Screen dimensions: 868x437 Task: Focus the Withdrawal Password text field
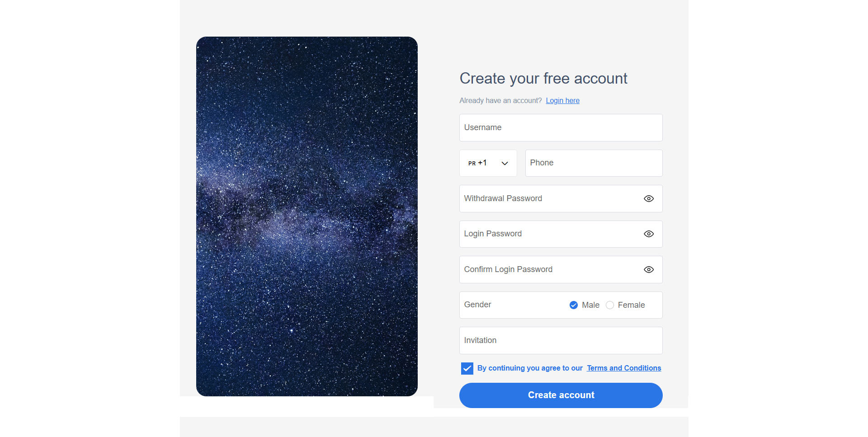click(549, 199)
